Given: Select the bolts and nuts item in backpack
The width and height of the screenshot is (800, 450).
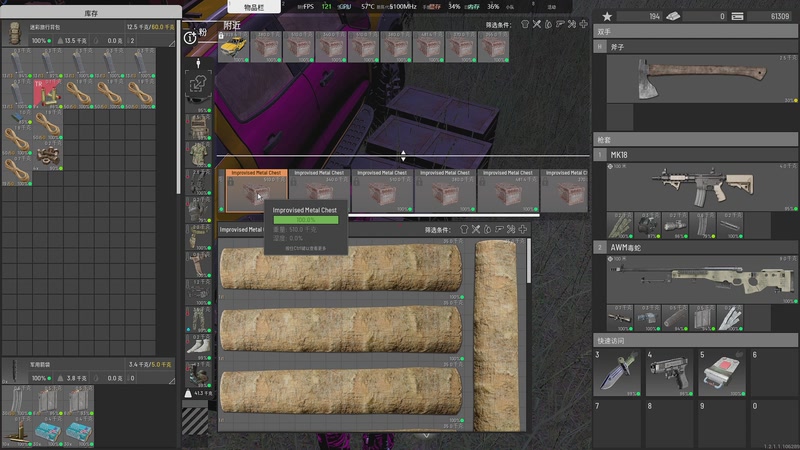Looking at the screenshot, I should 47,155.
